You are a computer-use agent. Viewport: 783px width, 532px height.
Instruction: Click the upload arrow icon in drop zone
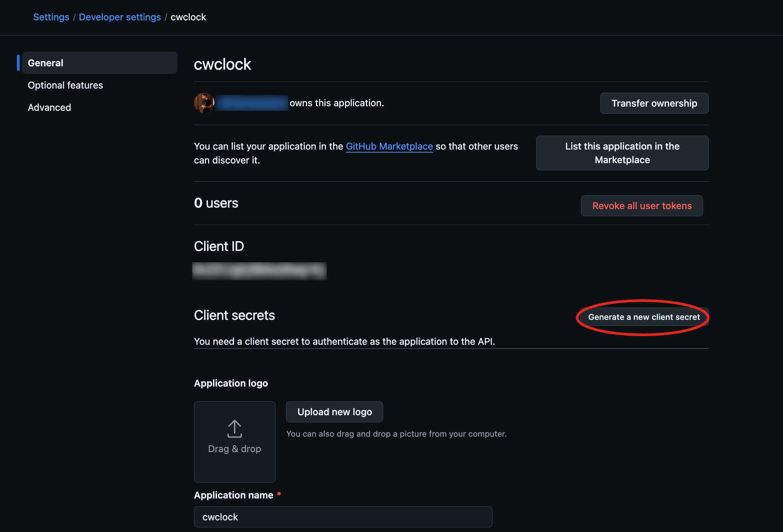234,429
